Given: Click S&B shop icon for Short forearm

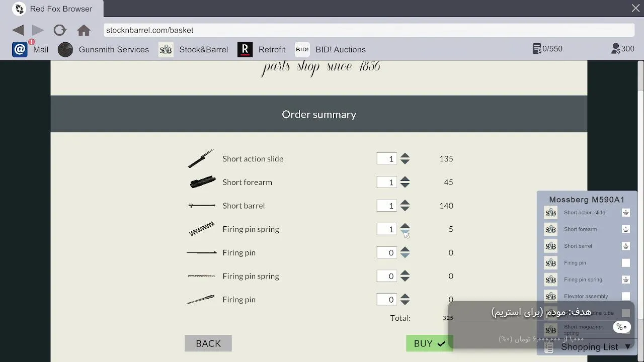Looking at the screenshot, I should pyautogui.click(x=551, y=229).
